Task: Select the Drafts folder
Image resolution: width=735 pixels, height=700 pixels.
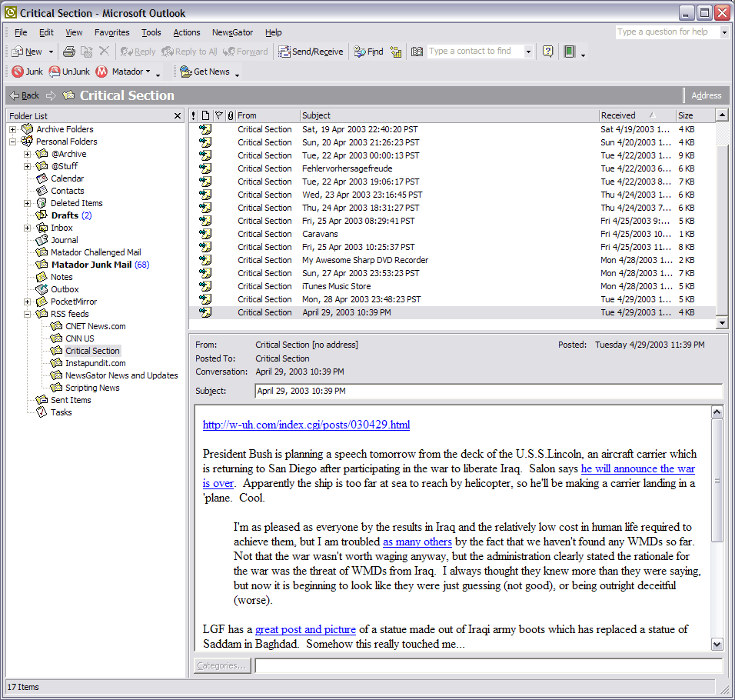Action: [x=65, y=215]
